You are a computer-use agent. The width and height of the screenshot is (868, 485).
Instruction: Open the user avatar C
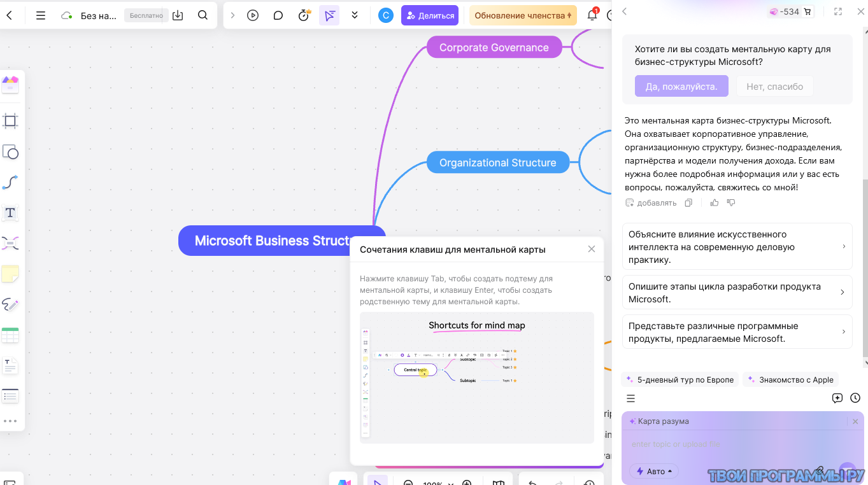tap(386, 15)
